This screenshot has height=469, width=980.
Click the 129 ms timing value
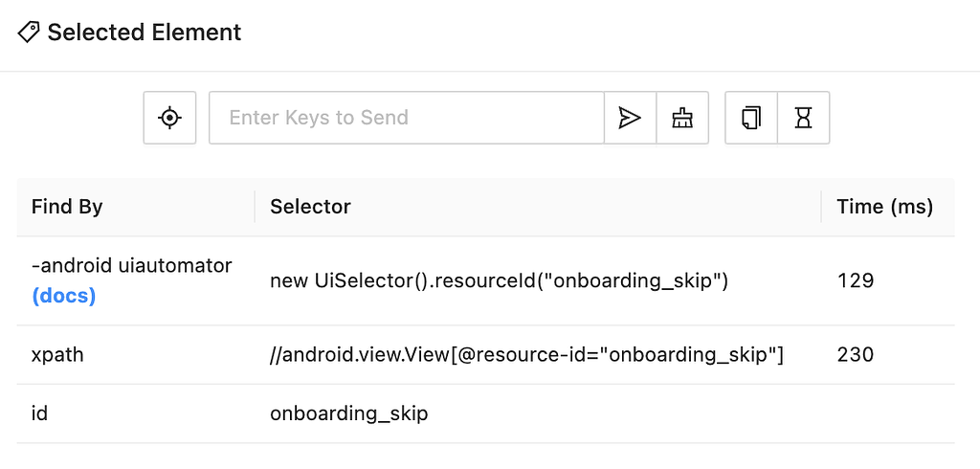click(855, 280)
